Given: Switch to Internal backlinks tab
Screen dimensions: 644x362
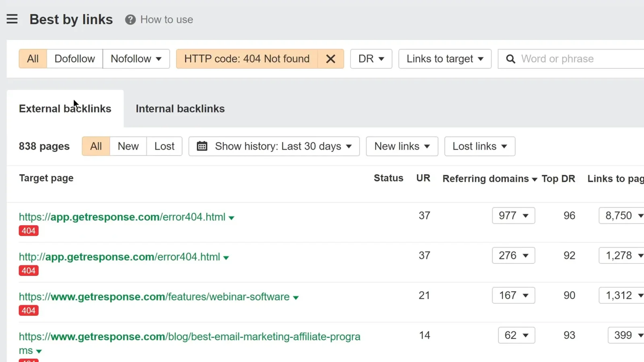Looking at the screenshot, I should point(180,109).
